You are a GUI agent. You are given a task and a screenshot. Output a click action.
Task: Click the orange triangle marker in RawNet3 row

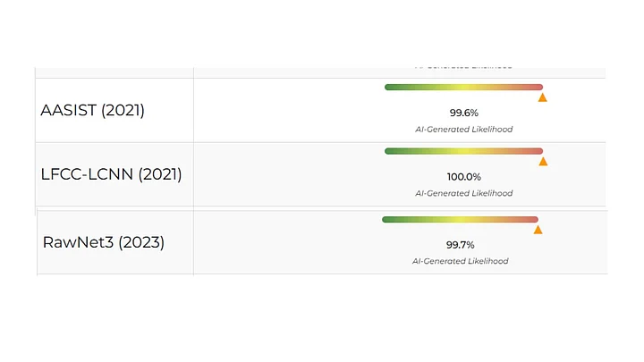pyautogui.click(x=538, y=230)
